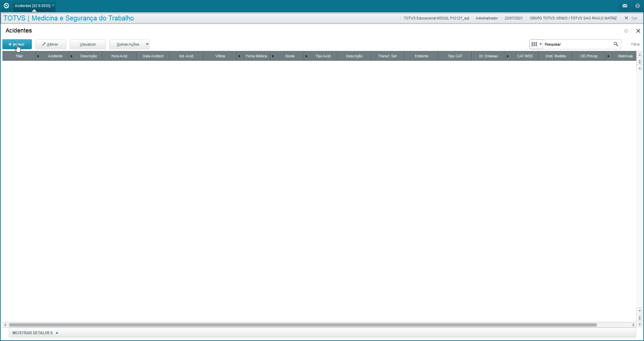644x341 pixels.
Task: Page up scroll double arrow
Action: (640, 62)
